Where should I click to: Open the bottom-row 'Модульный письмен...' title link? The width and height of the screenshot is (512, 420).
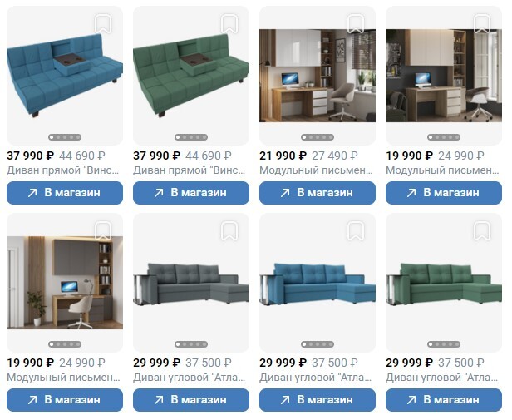click(x=63, y=378)
